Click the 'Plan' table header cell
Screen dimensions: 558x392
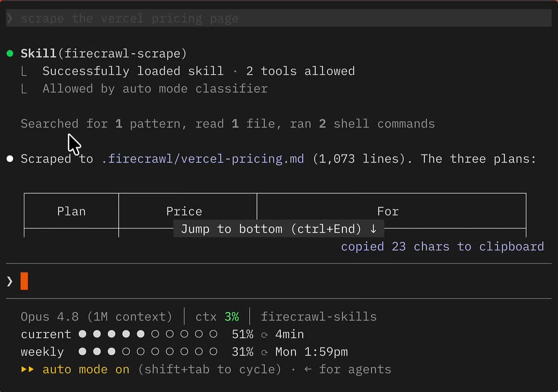tap(71, 211)
